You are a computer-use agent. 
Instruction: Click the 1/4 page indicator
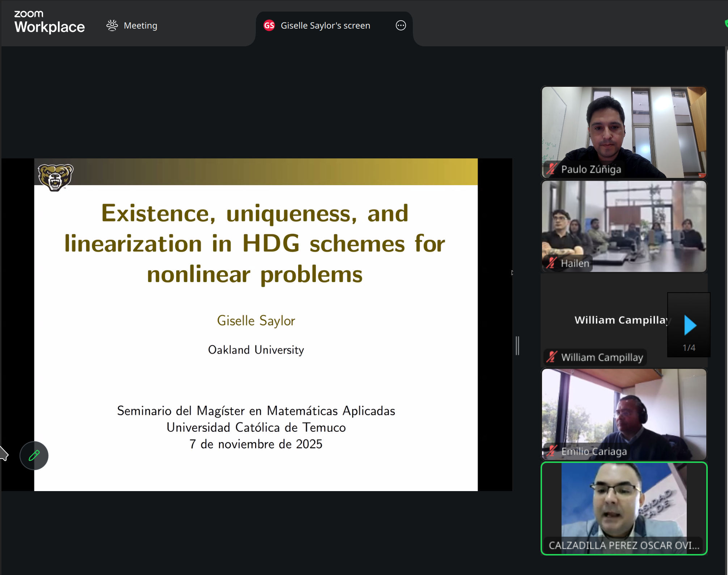(689, 348)
